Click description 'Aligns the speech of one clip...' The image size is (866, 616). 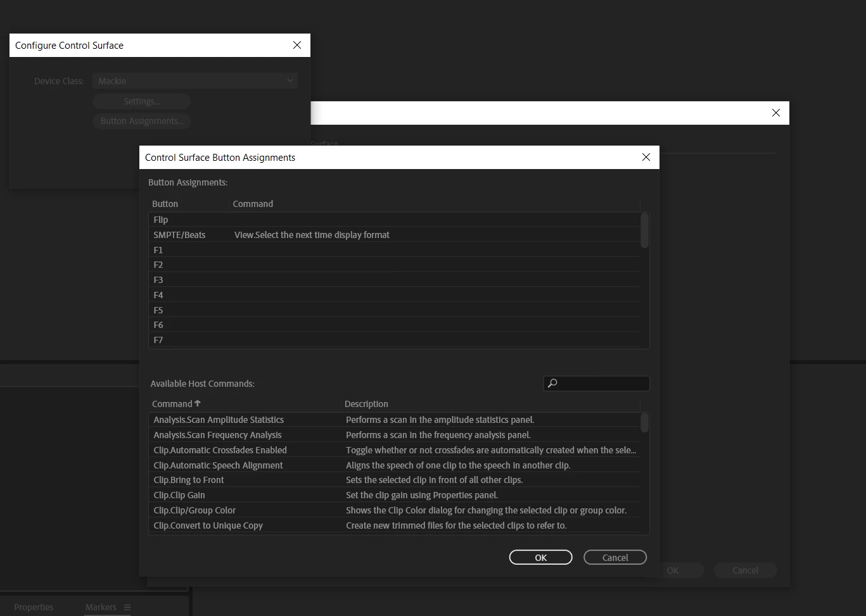(x=458, y=465)
